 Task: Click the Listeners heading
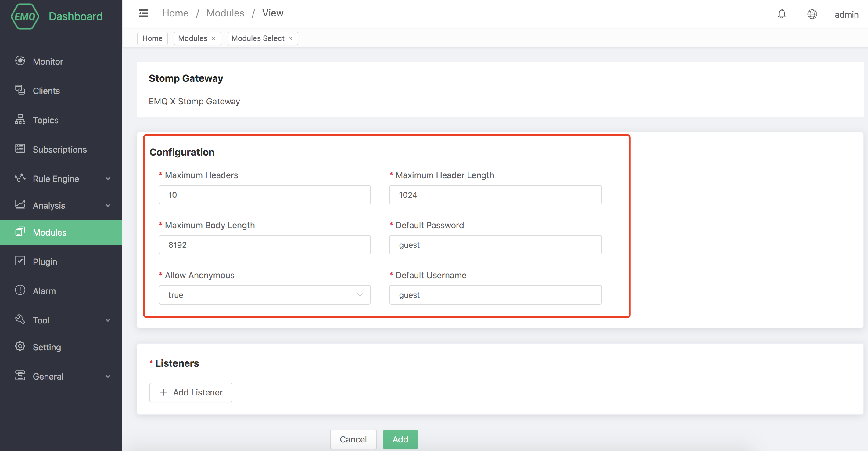click(x=177, y=363)
